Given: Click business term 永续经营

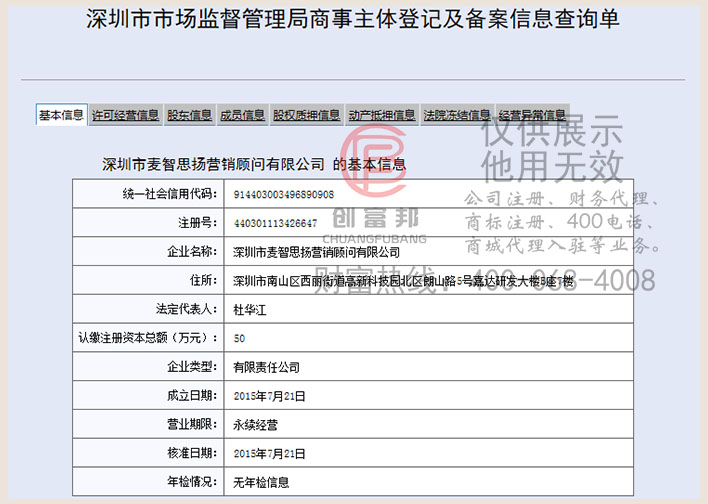Looking at the screenshot, I should pyautogui.click(x=255, y=425).
